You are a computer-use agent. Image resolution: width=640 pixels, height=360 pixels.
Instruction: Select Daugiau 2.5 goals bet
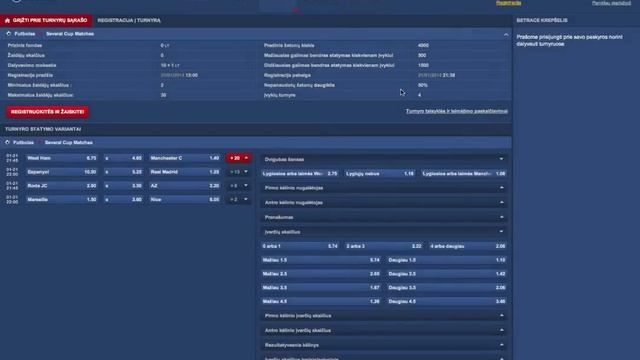click(447, 274)
